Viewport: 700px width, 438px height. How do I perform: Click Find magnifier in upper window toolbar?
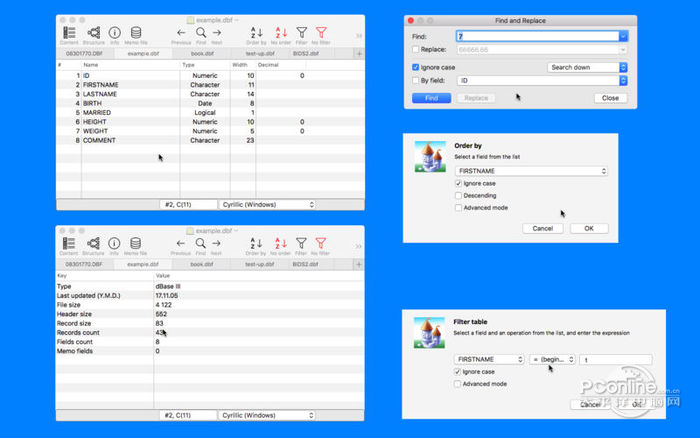[201, 35]
